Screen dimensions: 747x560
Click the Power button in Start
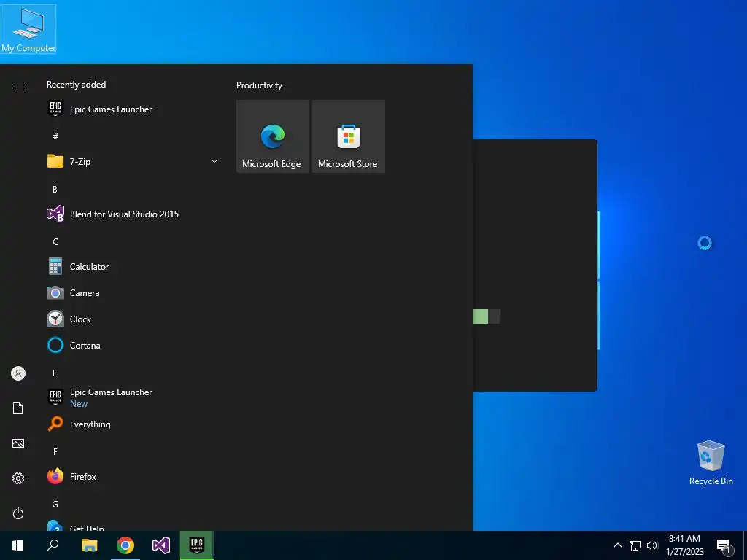coord(18,513)
